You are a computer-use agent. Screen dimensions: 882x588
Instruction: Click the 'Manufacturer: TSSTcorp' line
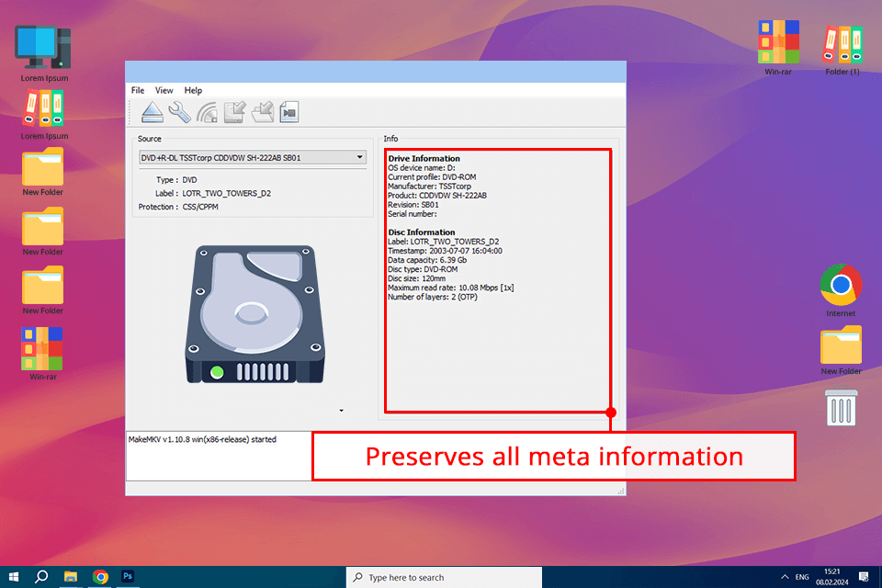coord(429,187)
